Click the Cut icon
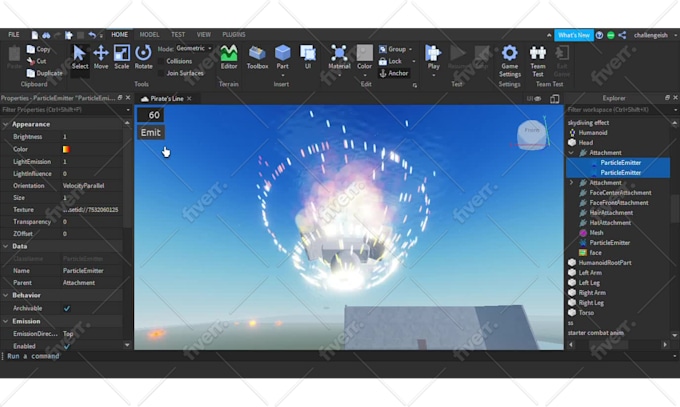Screen dimensions: 680x407 [31, 61]
